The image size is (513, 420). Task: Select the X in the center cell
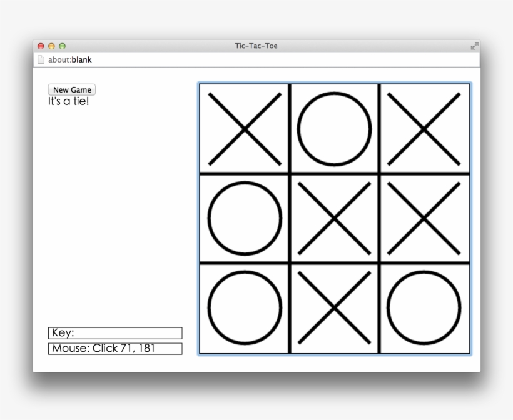coord(333,219)
